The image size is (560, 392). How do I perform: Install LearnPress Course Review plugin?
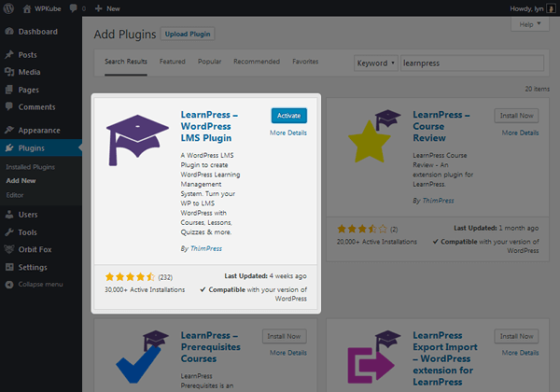[x=521, y=116]
